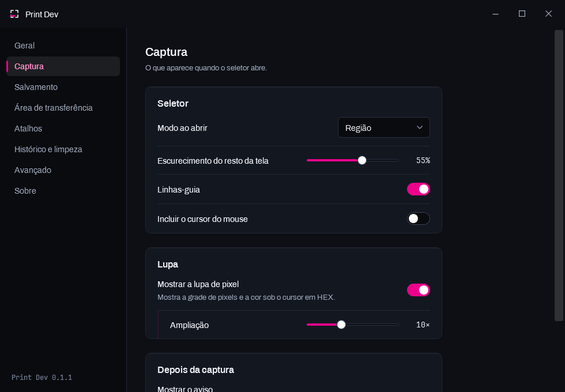The image size is (565, 392).
Task: Maximize the Print Dev window
Action: pyautogui.click(x=522, y=14)
